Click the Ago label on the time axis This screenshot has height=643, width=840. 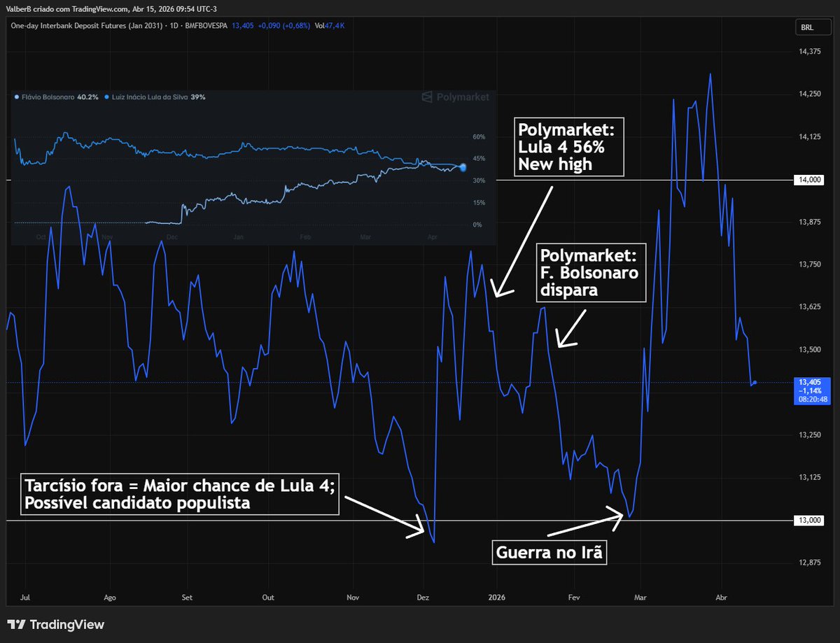109,599
